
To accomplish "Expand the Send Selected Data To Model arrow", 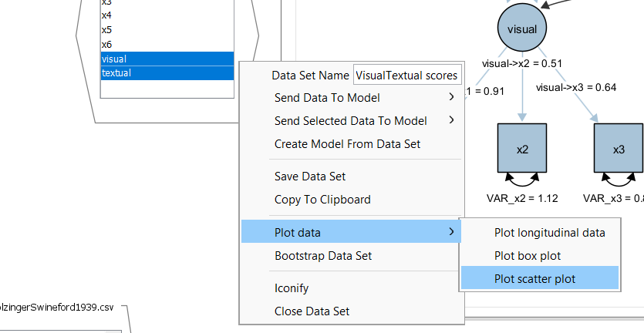I will pyautogui.click(x=451, y=120).
